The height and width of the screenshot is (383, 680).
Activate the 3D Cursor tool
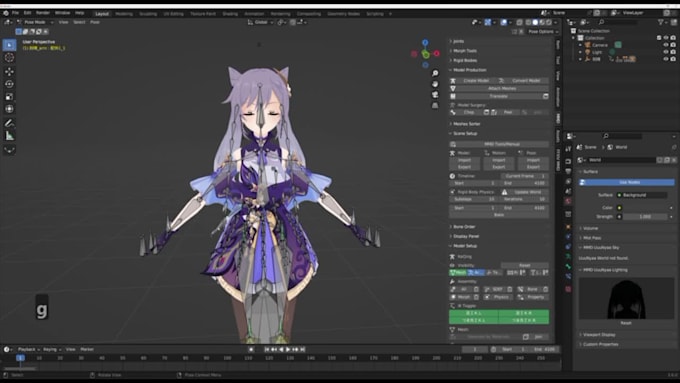[x=9, y=58]
